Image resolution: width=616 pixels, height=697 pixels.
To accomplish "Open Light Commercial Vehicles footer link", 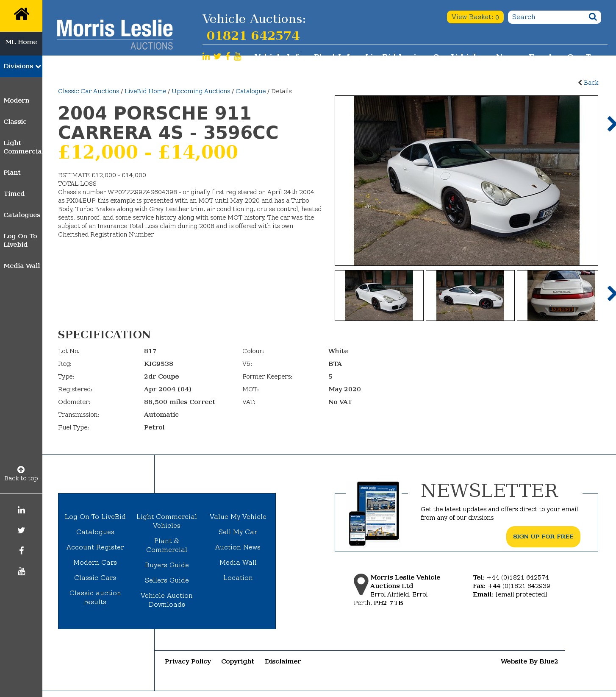I will coord(167,521).
